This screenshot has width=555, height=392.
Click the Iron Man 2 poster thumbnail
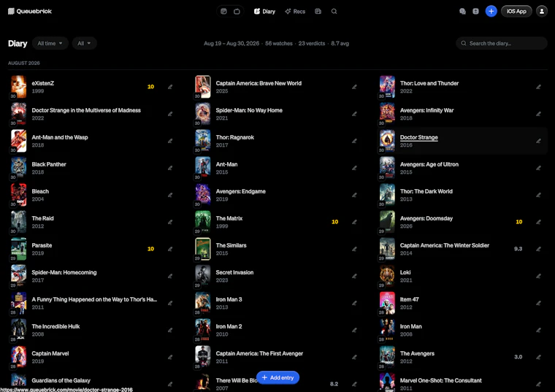[203, 330]
